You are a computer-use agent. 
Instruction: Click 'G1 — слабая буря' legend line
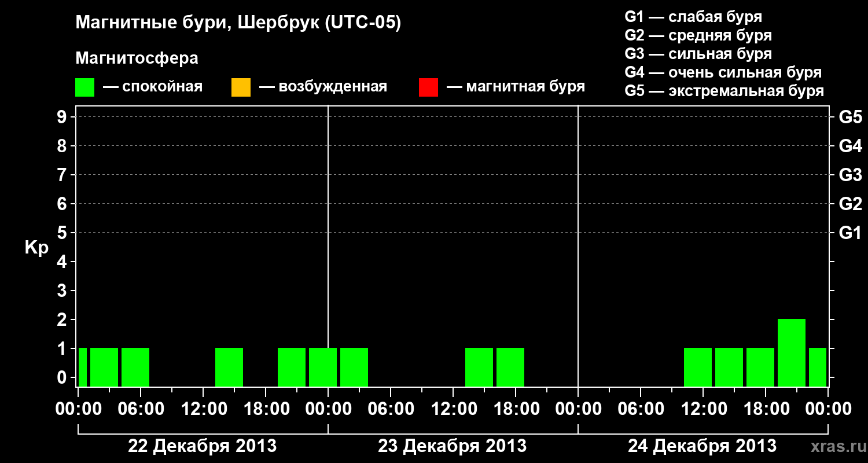693,17
